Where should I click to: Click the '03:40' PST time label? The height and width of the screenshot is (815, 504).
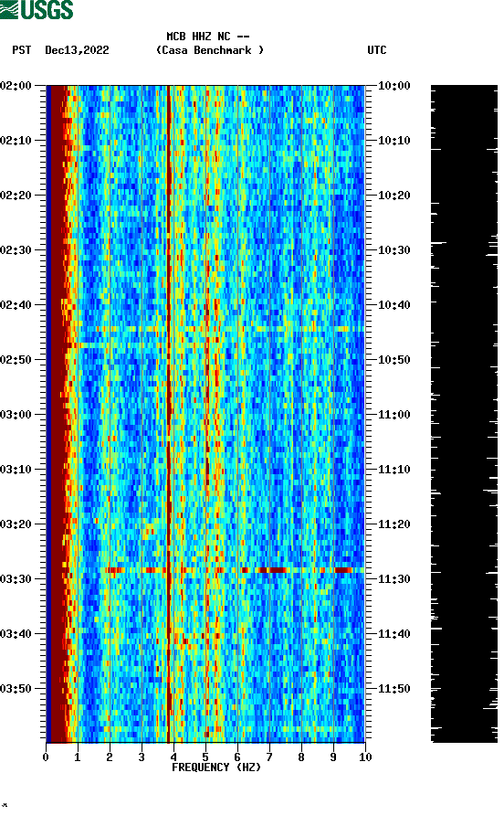pos(16,634)
